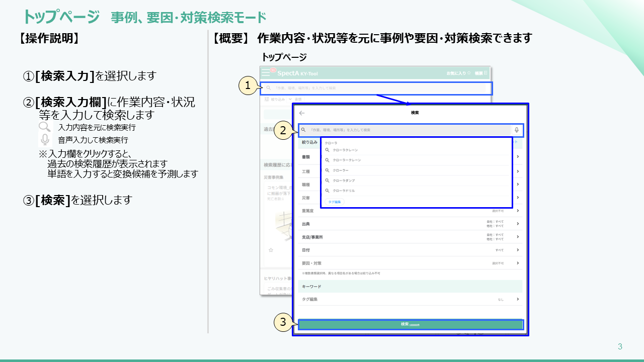Screen dimensions: 644x362
Task: Select the クローラダンプ suggestion
Action: pos(344,180)
